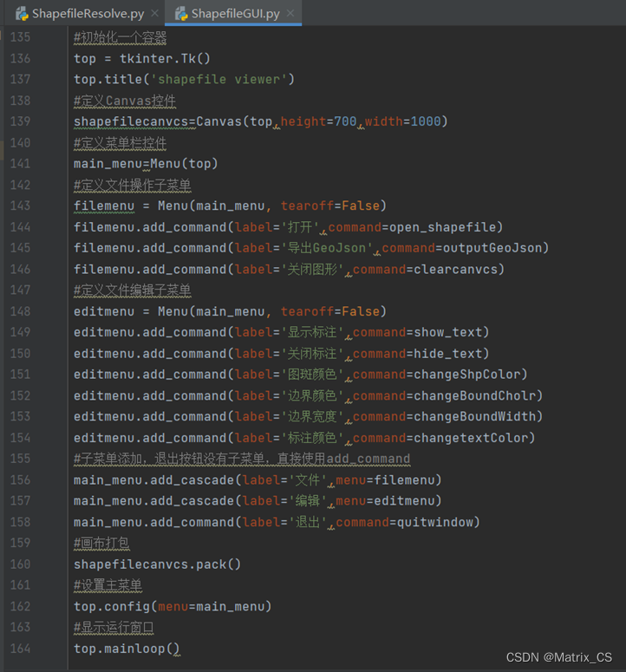Click open_shapefile command reference

click(x=442, y=227)
